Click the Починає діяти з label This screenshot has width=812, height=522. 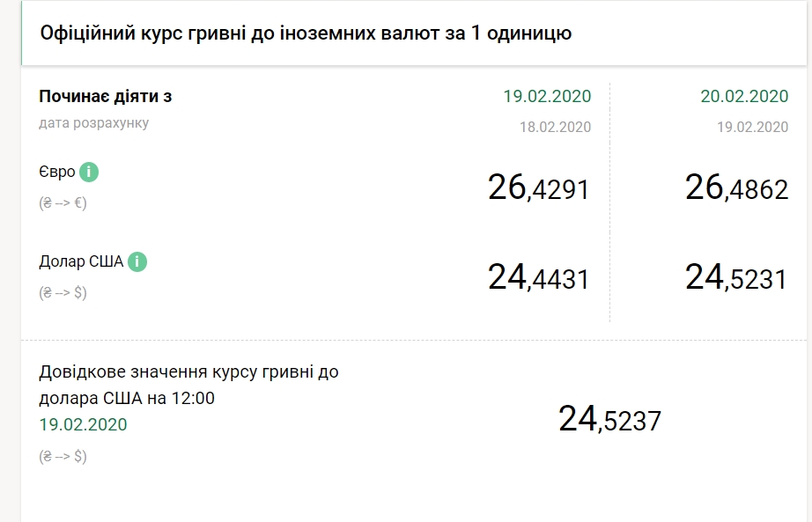(104, 97)
